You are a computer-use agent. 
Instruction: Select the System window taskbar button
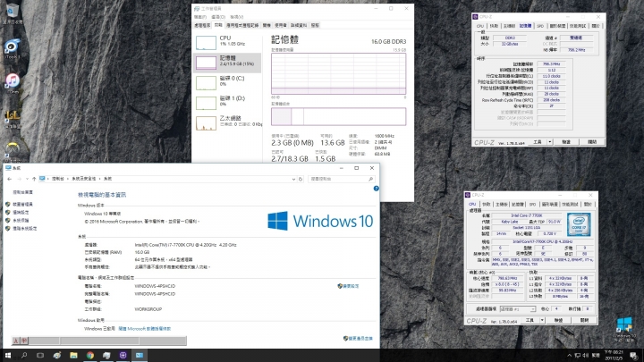(x=140, y=356)
